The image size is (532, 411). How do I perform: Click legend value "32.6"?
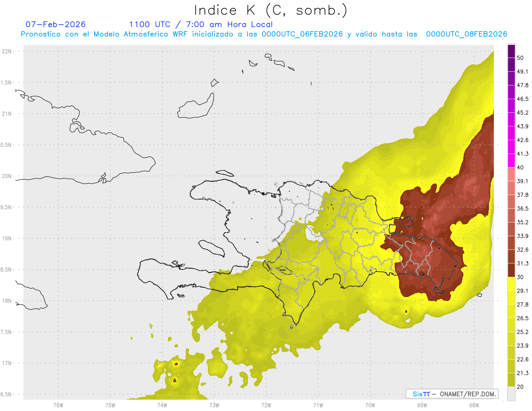[x=523, y=250]
